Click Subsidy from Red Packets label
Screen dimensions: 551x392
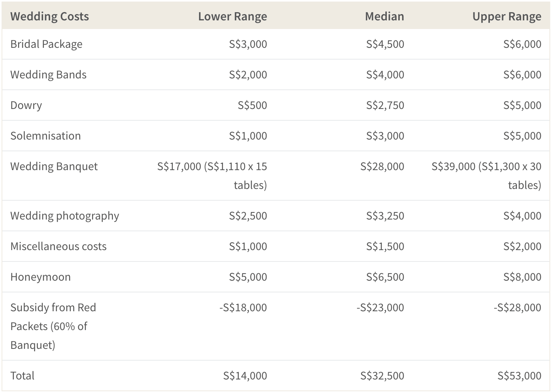tap(53, 326)
